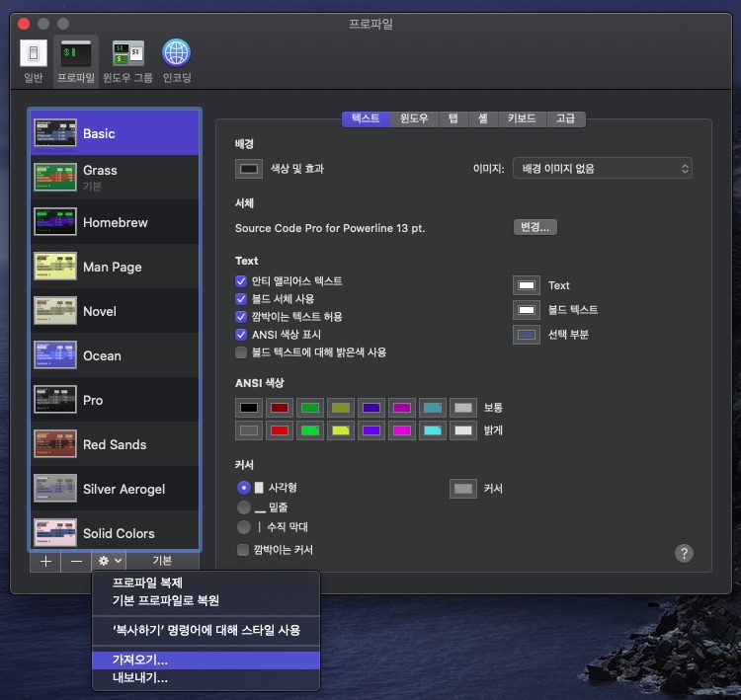The image size is (741, 700).
Task: Switch to the 고급 tab
Action: click(x=566, y=118)
